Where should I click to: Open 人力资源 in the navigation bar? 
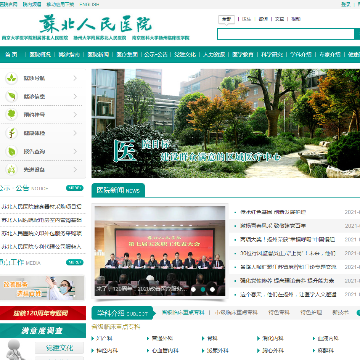214,55
